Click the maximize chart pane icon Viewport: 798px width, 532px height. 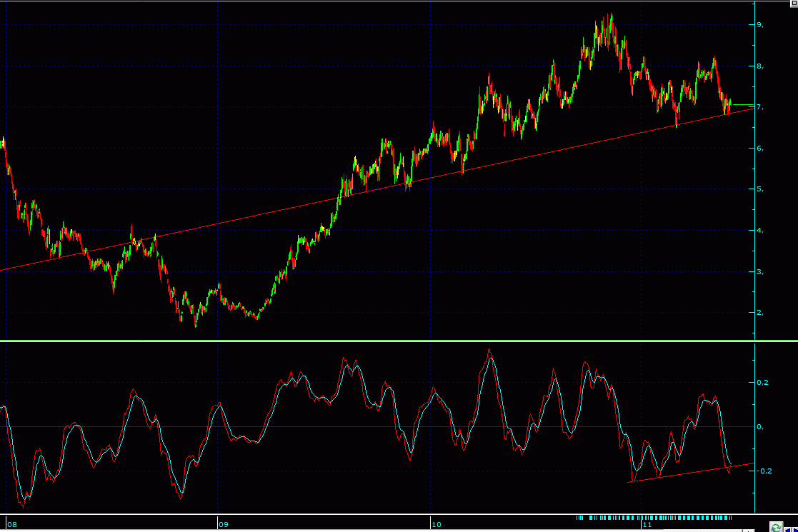(792, 4)
